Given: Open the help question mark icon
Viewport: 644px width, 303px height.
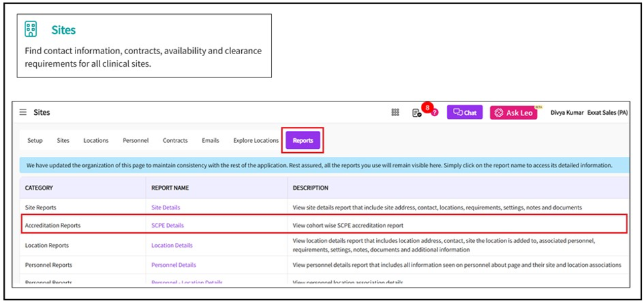Looking at the screenshot, I should pyautogui.click(x=434, y=113).
